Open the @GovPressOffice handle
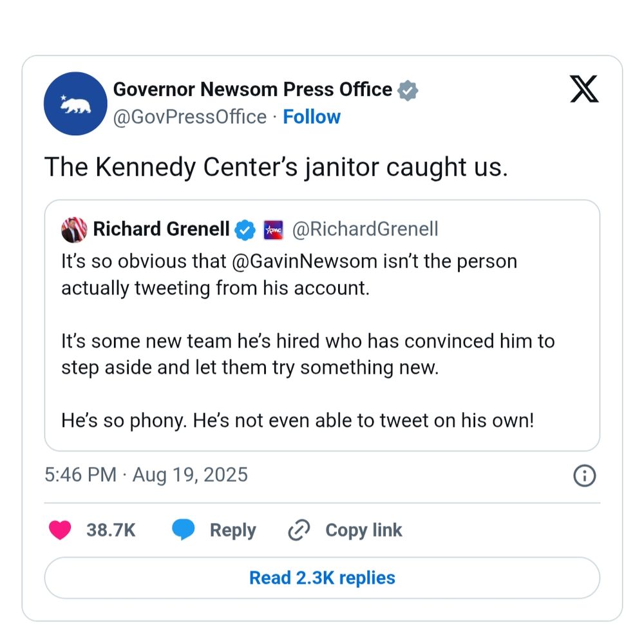This screenshot has height=644, width=644. click(x=190, y=117)
